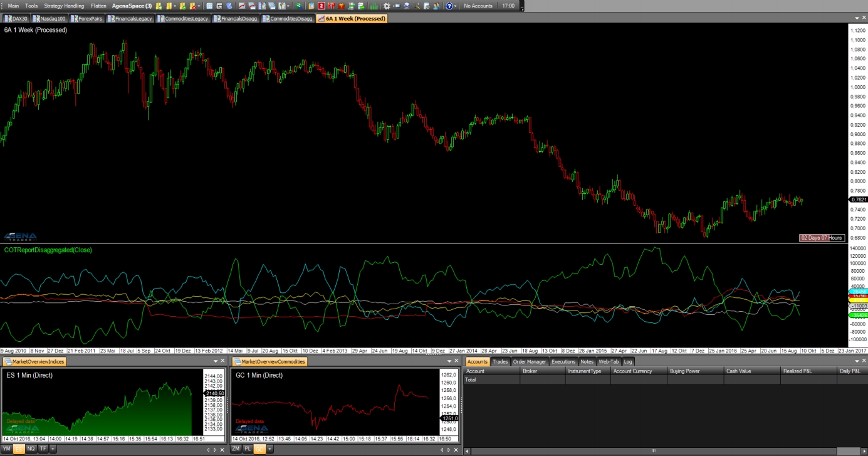Viewport: 868px width, 456px height.
Task: Switch commodities chart to the PL instrument
Action: tap(248, 448)
